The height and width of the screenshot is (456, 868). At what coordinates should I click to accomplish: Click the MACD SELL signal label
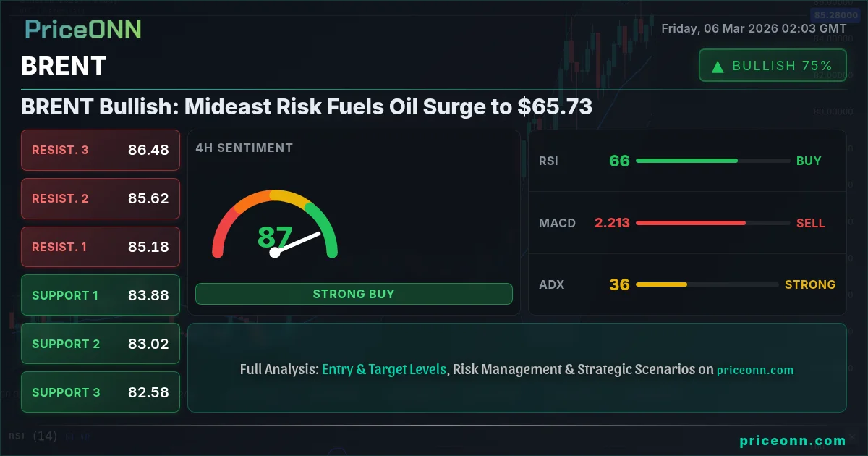pos(810,223)
